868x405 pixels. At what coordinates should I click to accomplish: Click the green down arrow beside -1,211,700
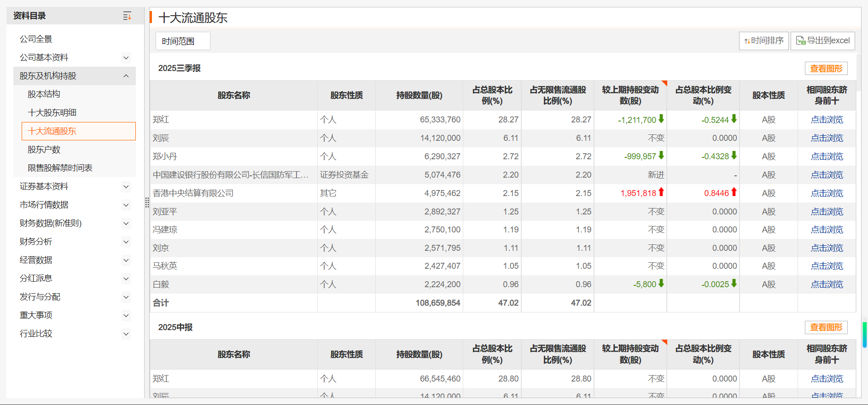click(x=661, y=119)
